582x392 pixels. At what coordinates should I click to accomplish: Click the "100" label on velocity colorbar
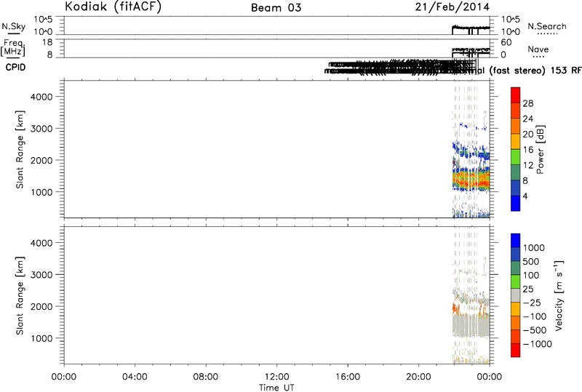coord(531,276)
